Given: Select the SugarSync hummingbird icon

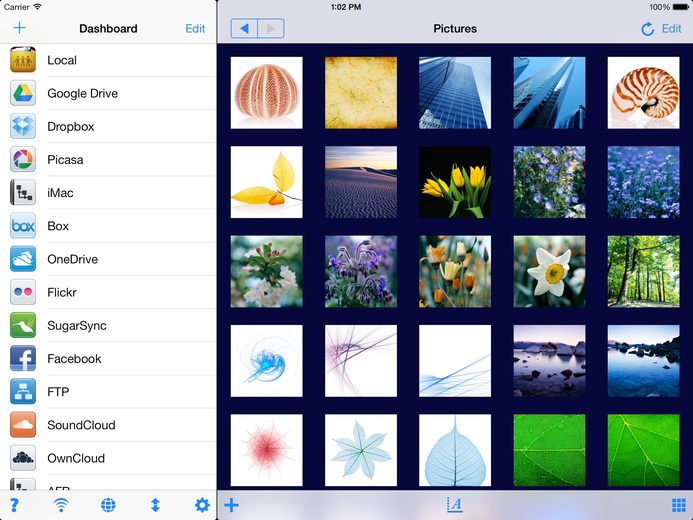Looking at the screenshot, I should (23, 325).
